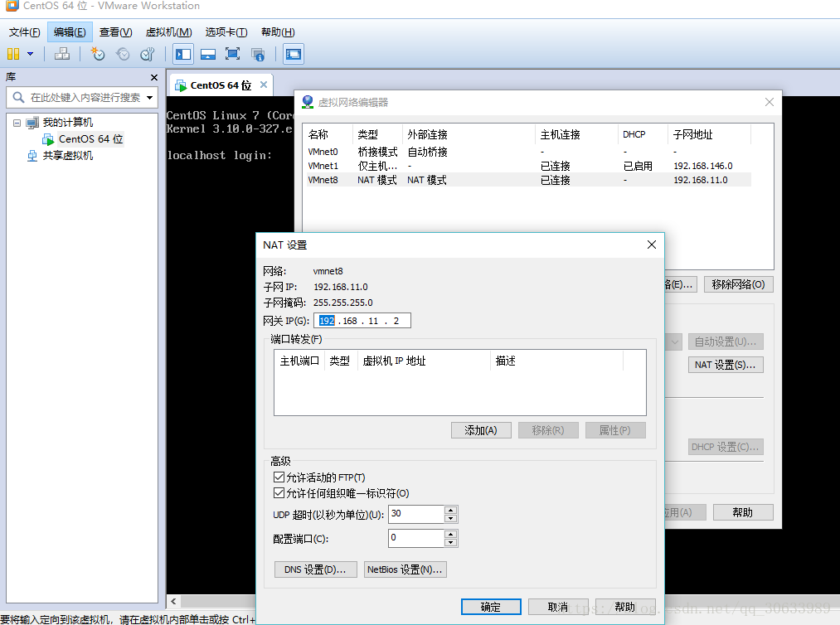Viewport: 840px width, 625px height.
Task: Click 取消 in the NAT dialog
Action: 558,607
